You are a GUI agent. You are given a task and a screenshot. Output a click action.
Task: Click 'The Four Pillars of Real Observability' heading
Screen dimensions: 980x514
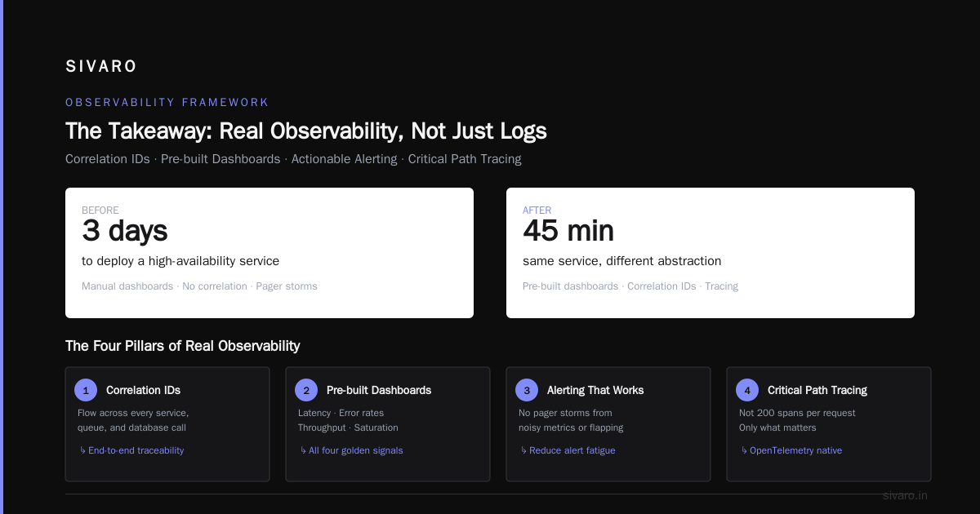(x=183, y=346)
